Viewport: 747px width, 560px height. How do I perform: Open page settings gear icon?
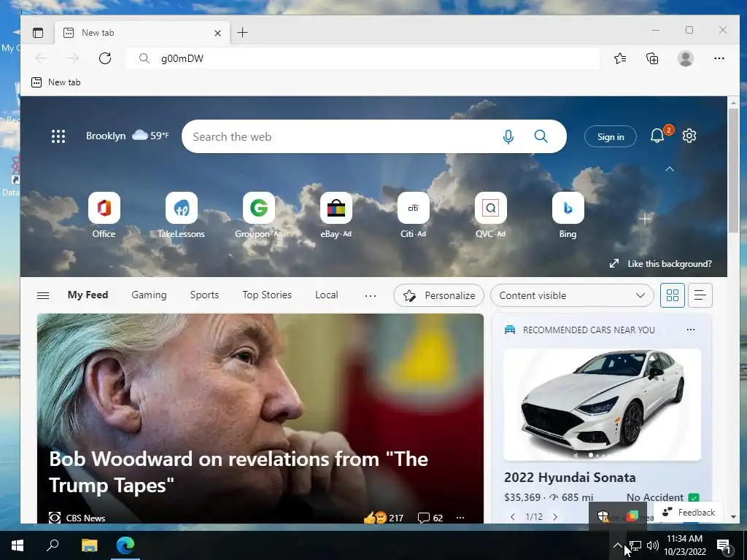pos(689,136)
